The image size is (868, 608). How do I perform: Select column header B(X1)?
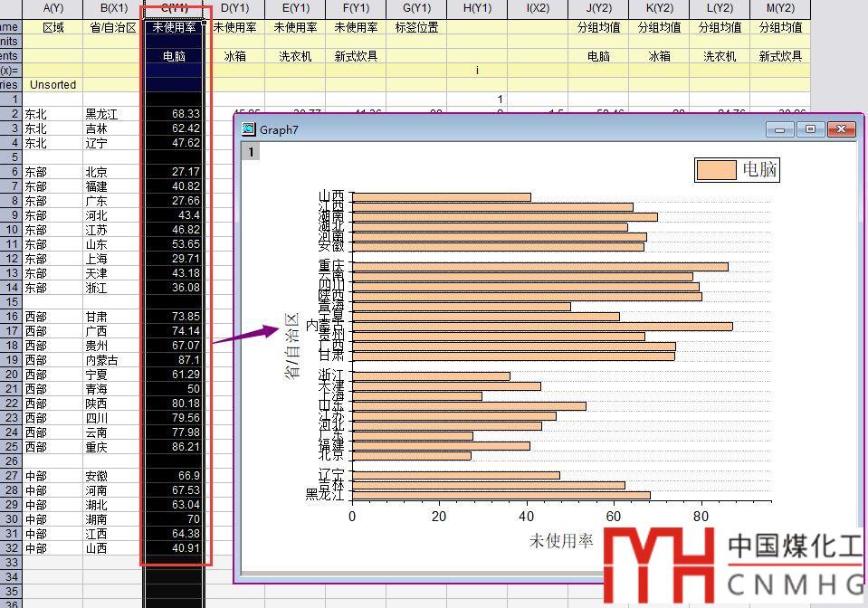[113, 9]
